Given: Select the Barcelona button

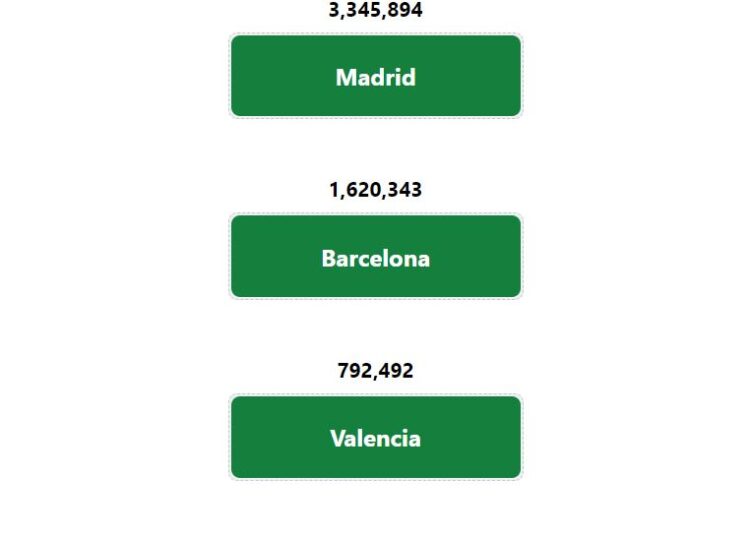Looking at the screenshot, I should pyautogui.click(x=375, y=256).
